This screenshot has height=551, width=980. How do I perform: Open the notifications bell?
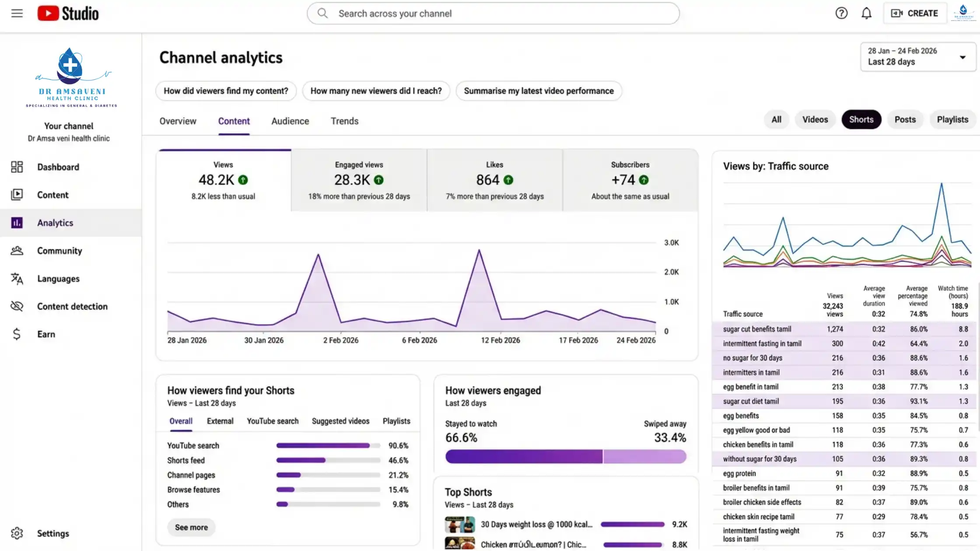coord(866,13)
